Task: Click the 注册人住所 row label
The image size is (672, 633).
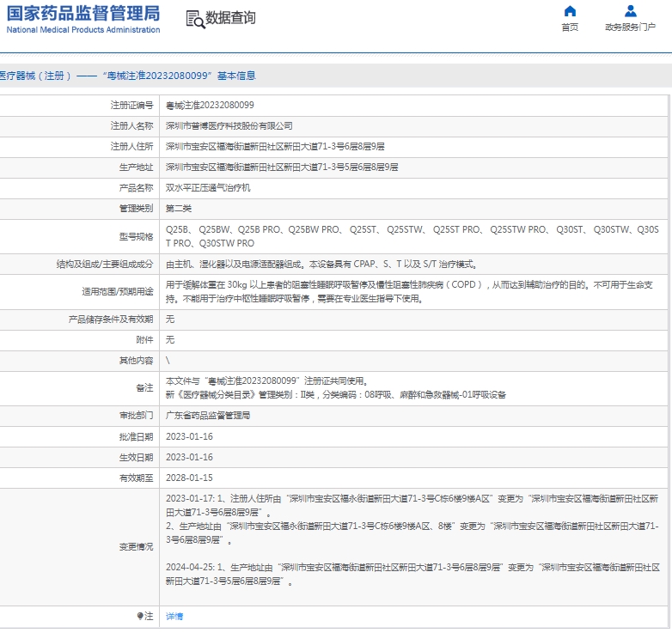Action: [x=132, y=147]
